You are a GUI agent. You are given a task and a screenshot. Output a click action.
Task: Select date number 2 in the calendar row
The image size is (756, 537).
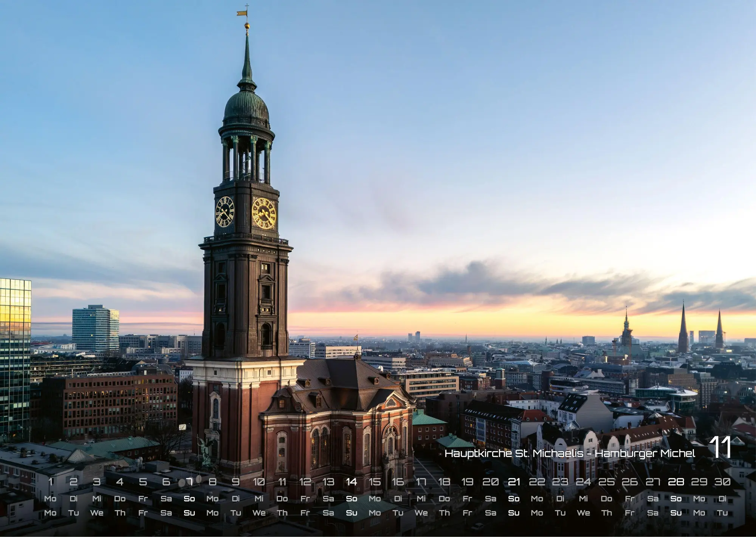coord(74,482)
